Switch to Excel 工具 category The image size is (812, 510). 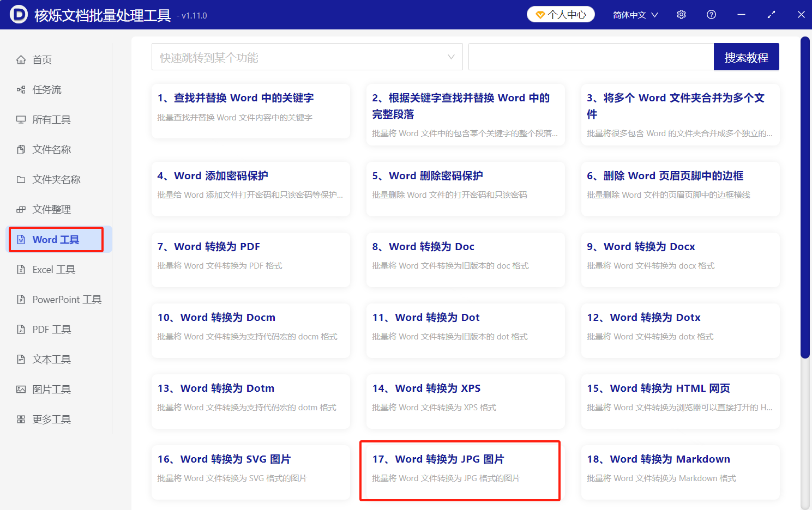coord(52,269)
